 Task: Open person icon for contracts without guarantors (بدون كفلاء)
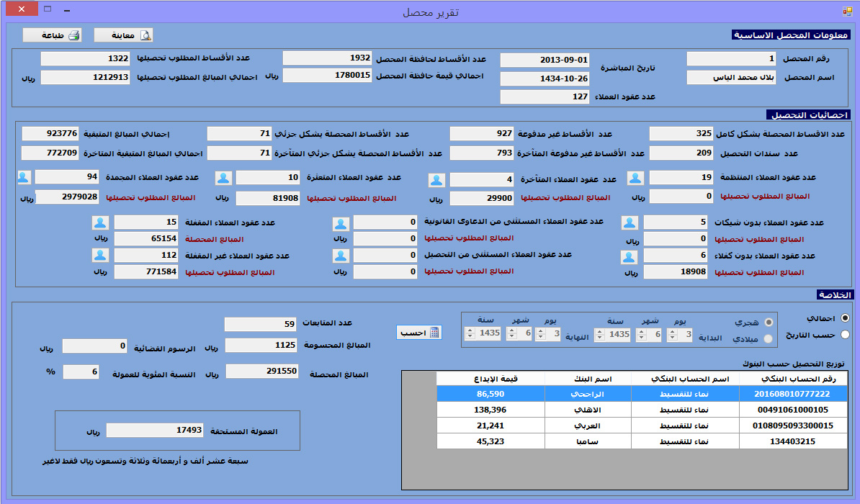(x=630, y=256)
